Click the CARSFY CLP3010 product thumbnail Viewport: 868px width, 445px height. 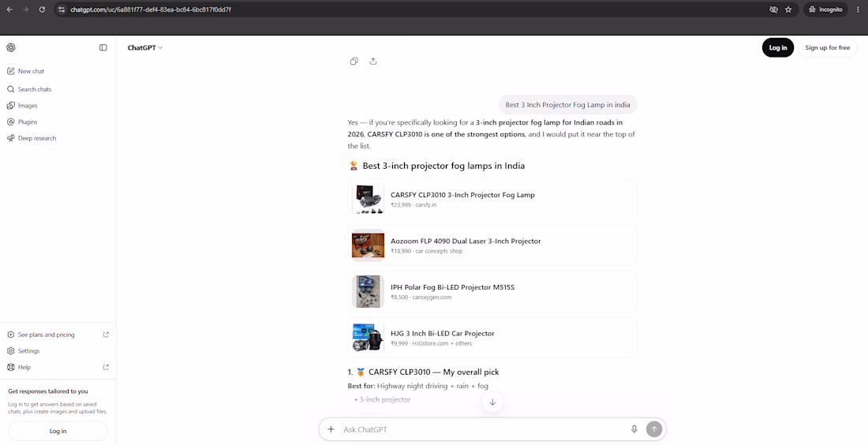coord(369,200)
